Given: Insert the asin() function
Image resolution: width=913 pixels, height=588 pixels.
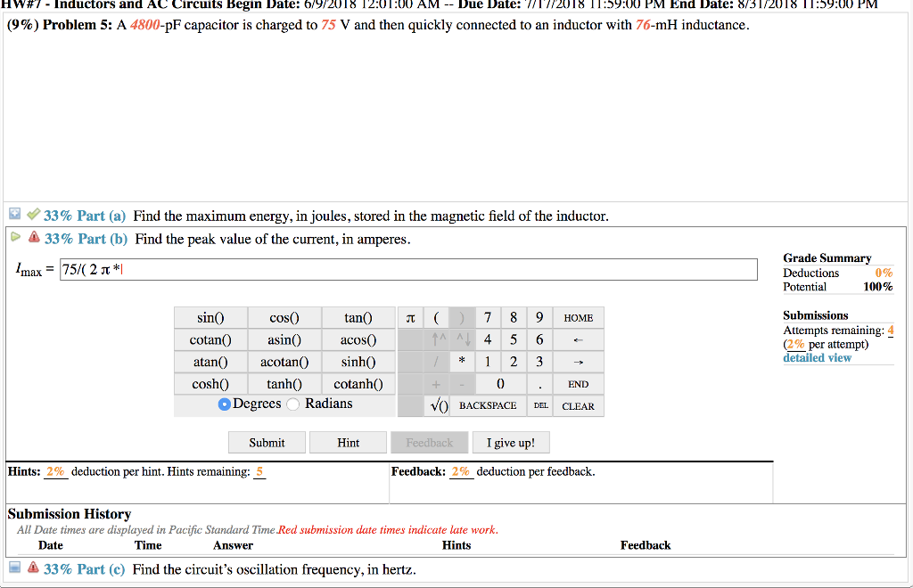Looking at the screenshot, I should 284,339.
